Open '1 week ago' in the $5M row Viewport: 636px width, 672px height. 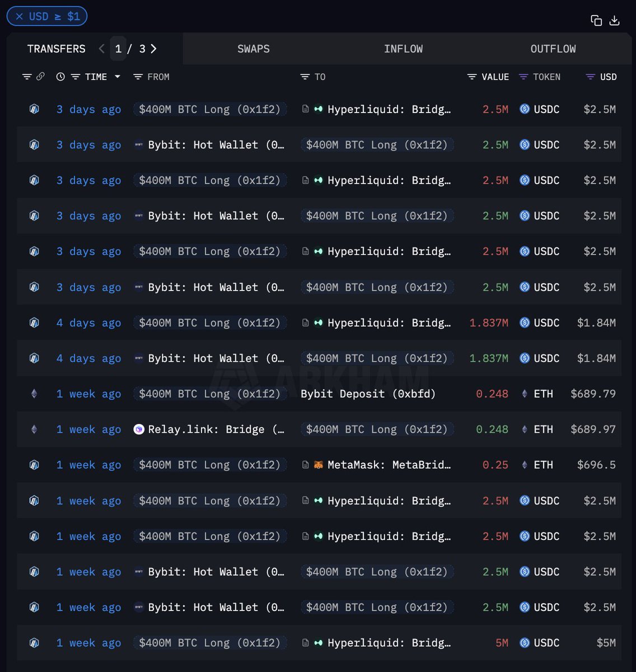(88, 643)
